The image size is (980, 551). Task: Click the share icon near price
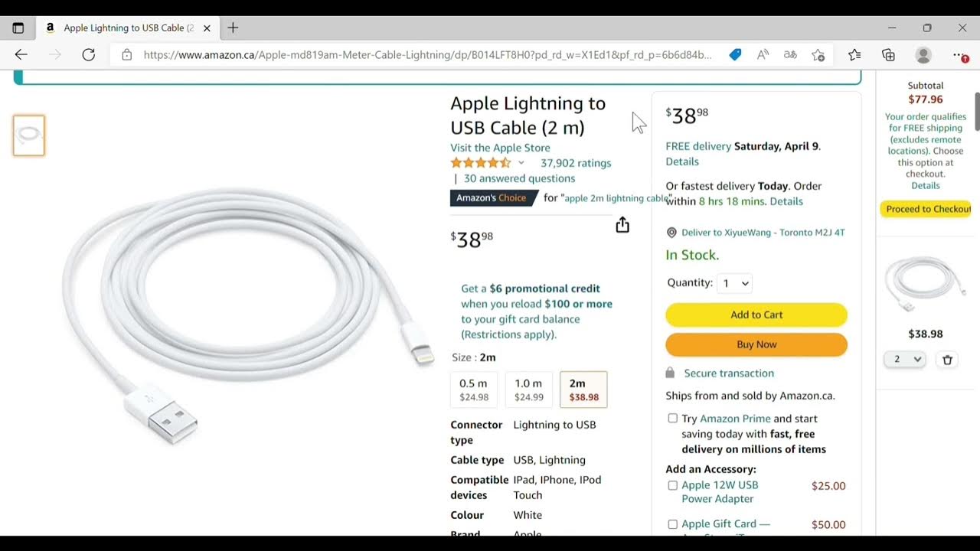(622, 224)
